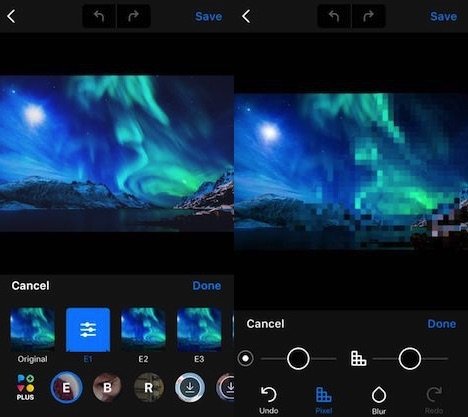Choose the R filter category circle
Screen dimensions: 468x417
[149, 387]
